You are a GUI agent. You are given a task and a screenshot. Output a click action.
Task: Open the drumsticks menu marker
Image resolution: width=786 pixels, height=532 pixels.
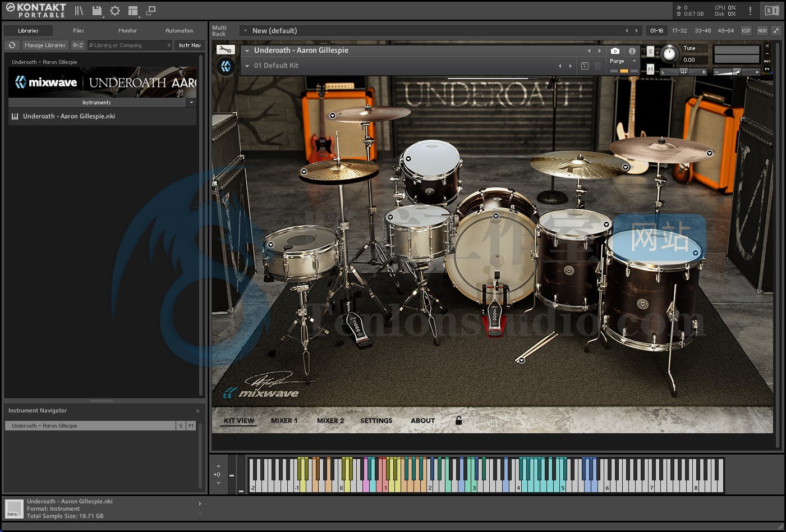coord(522,360)
